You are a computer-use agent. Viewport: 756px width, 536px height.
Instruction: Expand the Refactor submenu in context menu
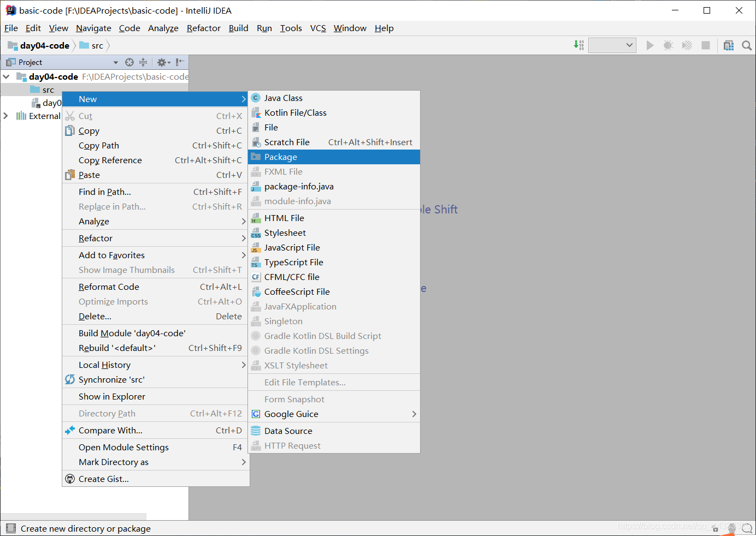tap(155, 239)
